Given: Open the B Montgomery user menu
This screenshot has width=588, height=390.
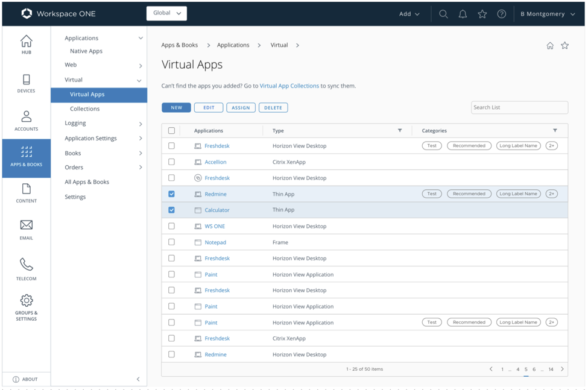Looking at the screenshot, I should point(548,14).
